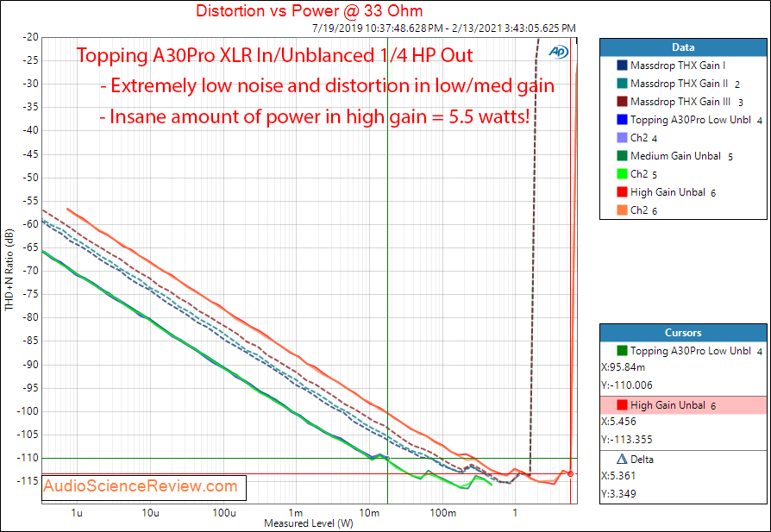Click the blue swatch for Topping A30Pro Low Unbl in Data
This screenshot has width=771, height=532.
click(622, 120)
